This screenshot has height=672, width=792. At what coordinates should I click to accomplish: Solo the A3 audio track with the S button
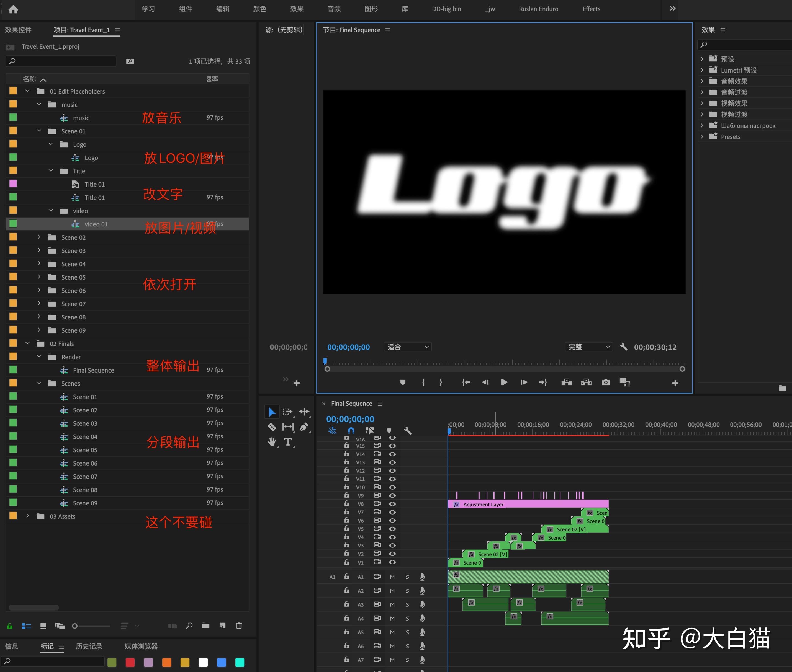point(407,604)
